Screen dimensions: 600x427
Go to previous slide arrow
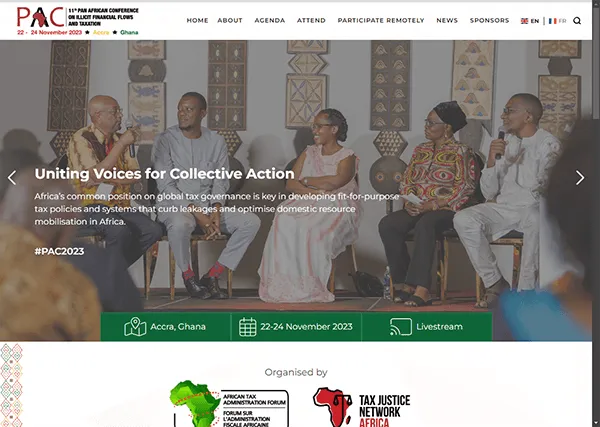click(12, 178)
